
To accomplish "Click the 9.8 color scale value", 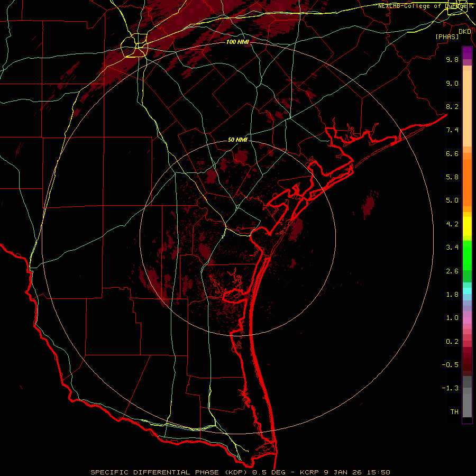I will pyautogui.click(x=452, y=59).
